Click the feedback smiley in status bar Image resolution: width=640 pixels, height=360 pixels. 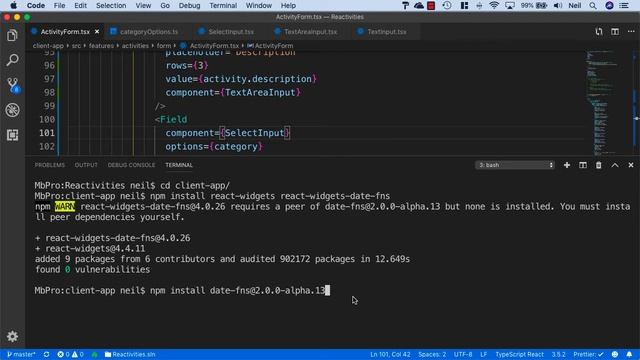click(615, 354)
